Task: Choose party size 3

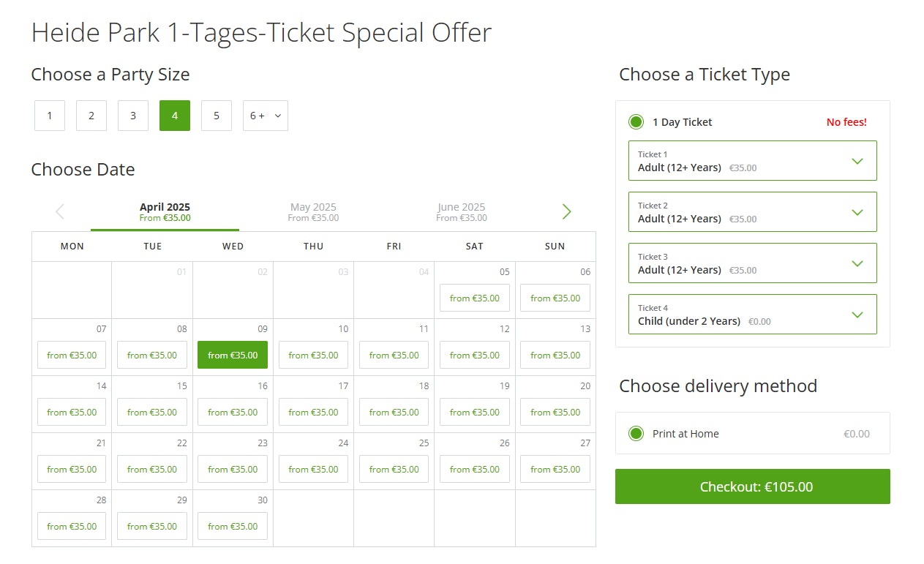Action: 132,116
